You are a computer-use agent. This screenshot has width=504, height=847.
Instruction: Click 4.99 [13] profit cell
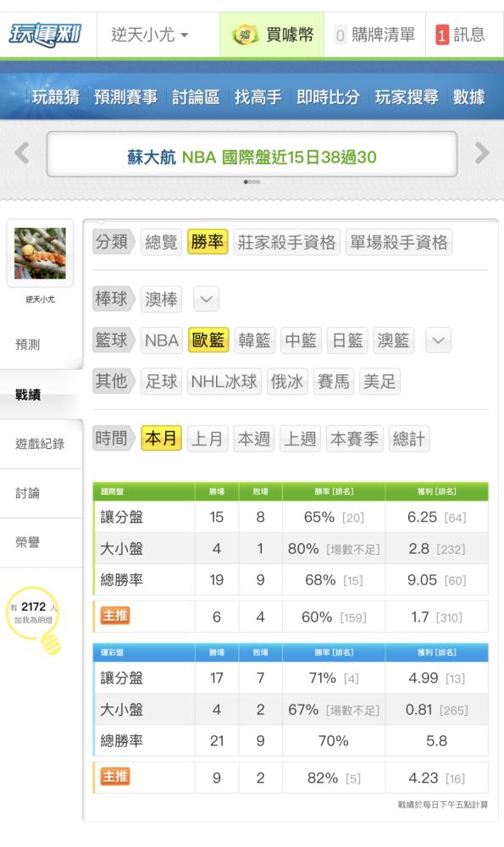tap(436, 678)
